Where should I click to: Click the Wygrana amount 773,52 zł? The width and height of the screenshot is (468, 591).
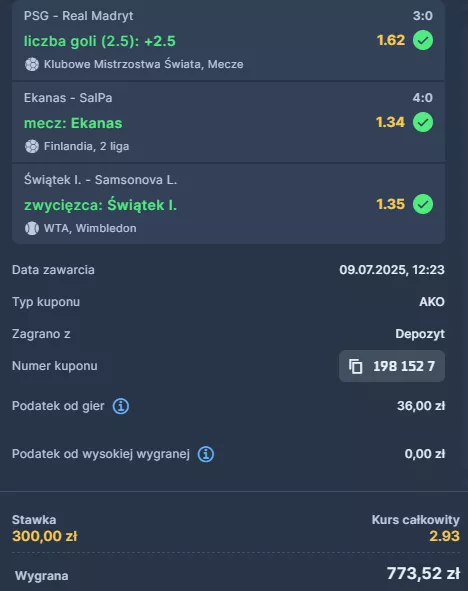(x=423, y=574)
